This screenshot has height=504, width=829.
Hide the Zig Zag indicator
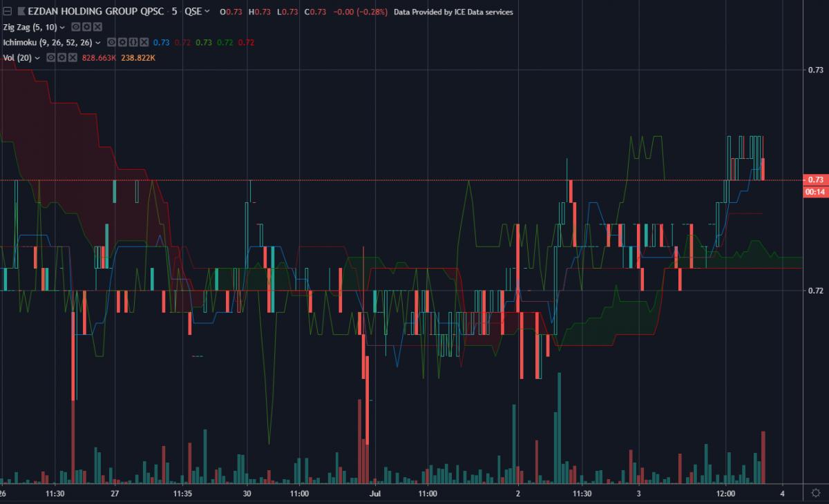(77, 27)
